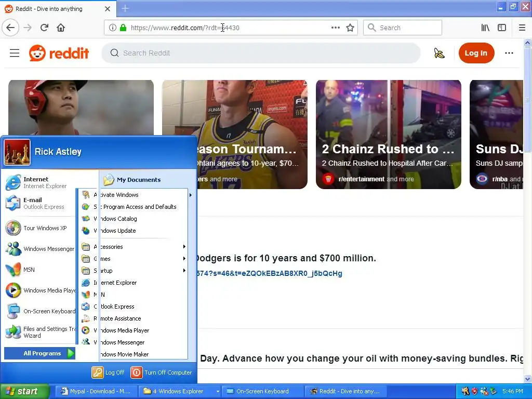The height and width of the screenshot is (399, 532).
Task: Switch to On-Screen Keyboard taskbar button
Action: (262, 391)
